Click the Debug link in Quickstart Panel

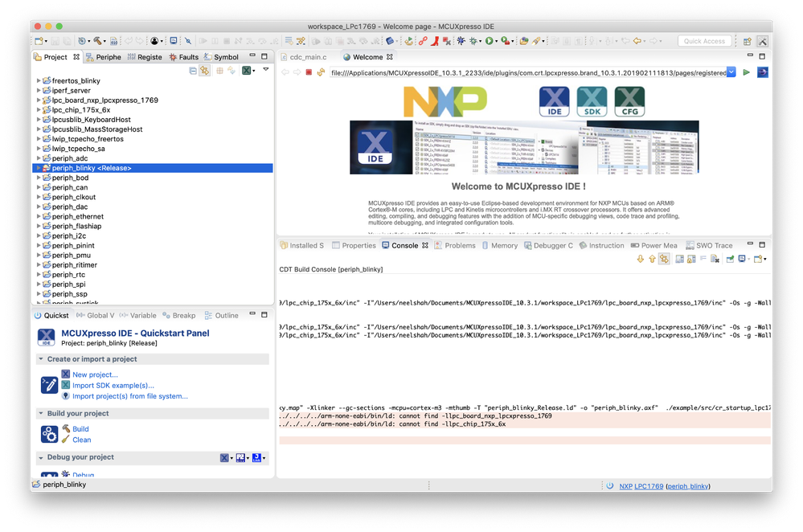click(83, 475)
